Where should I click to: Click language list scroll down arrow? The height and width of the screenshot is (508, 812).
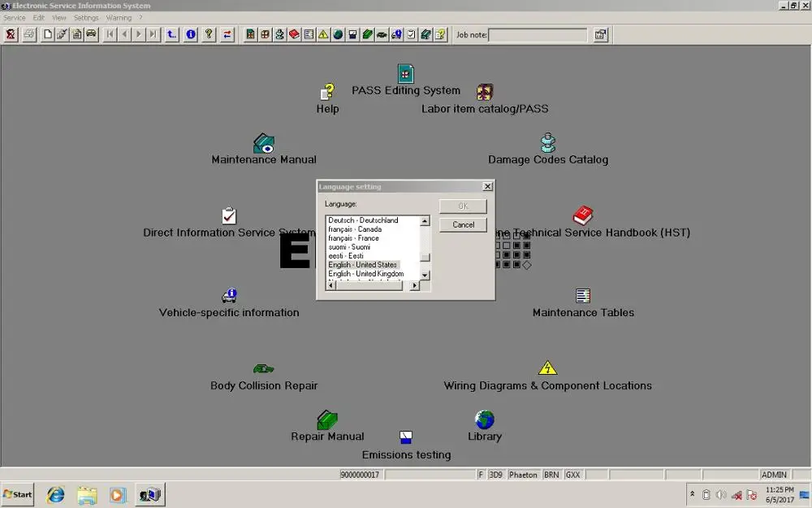(425, 276)
